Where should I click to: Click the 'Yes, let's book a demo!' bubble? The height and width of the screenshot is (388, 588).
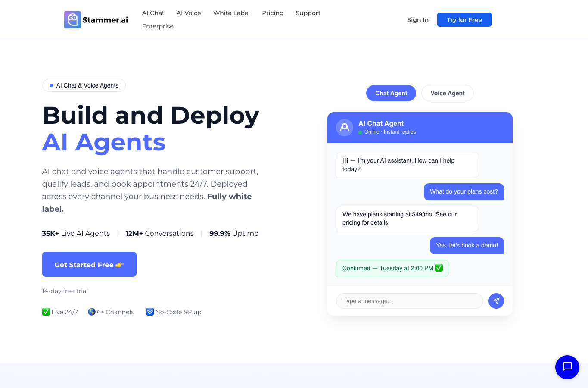pyautogui.click(x=467, y=246)
